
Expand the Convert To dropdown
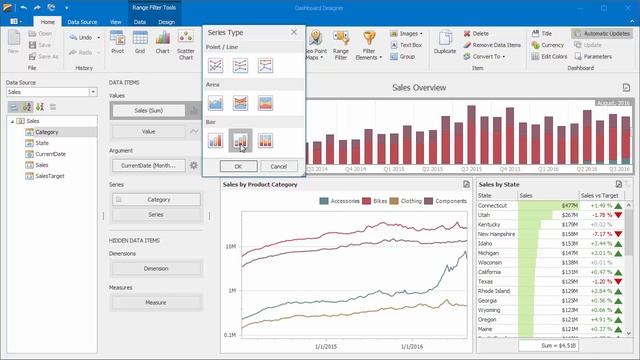(504, 56)
